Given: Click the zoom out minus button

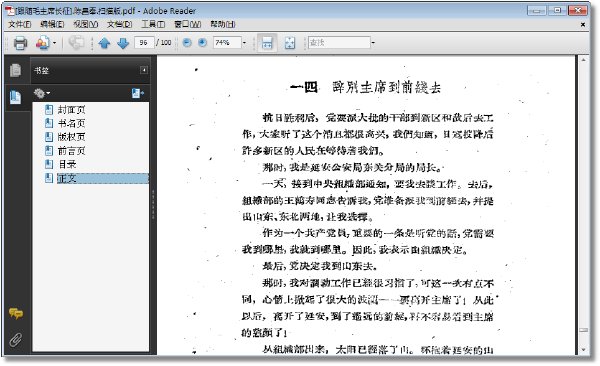Looking at the screenshot, I should (187, 42).
